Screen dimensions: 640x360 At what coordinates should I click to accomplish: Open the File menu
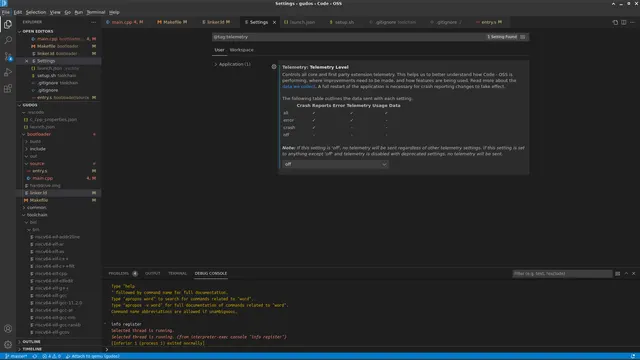click(x=6, y=12)
